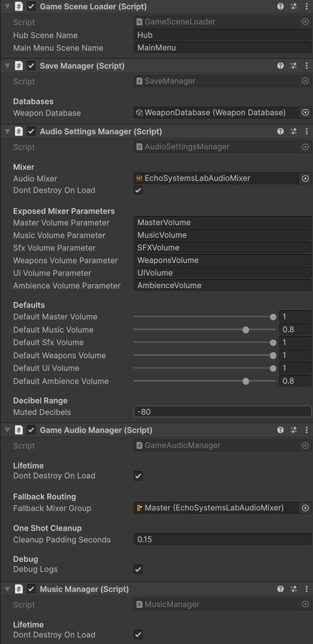Click the Weapons Volume Parameter field
This screenshot has width=313, height=644.
coord(223,260)
